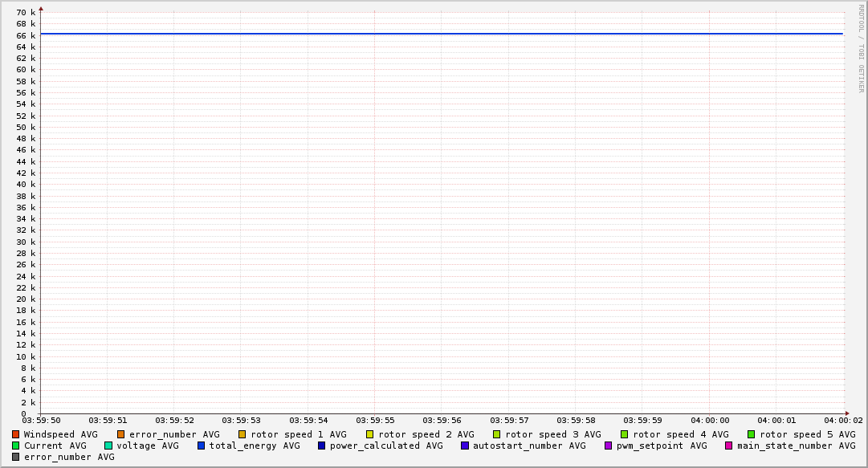
Task: Click the rotor speed 5 AVG label
Action: click(807, 434)
